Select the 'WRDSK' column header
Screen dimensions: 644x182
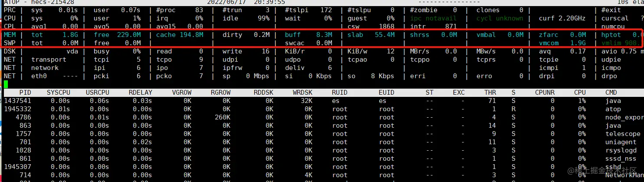(x=302, y=93)
